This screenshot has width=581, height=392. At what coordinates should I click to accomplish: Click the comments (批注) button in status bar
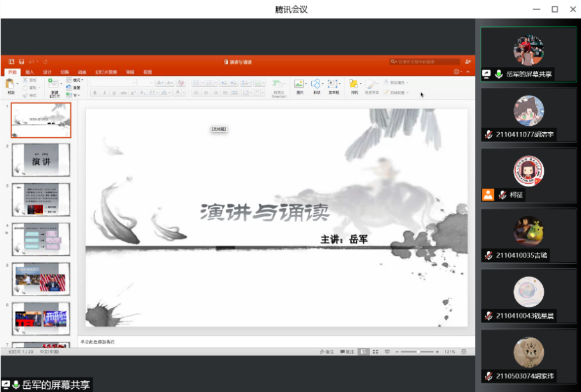coord(347,352)
